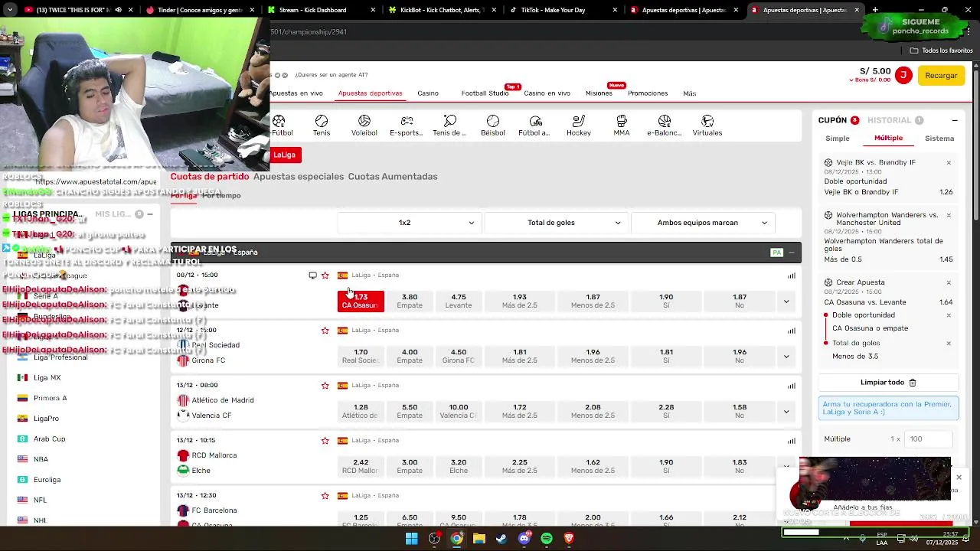980x551 pixels.
Task: Show statistics for Osasuna vs Levante match
Action: [x=792, y=275]
